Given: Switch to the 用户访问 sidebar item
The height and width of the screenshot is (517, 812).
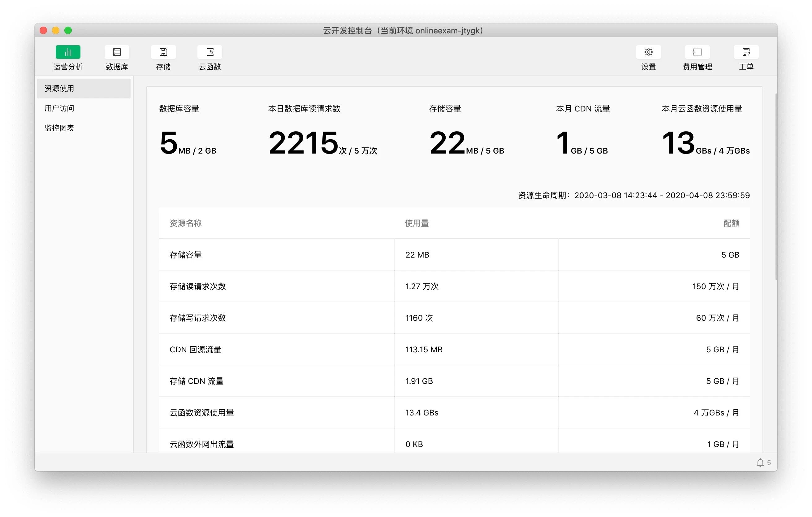Looking at the screenshot, I should (x=59, y=108).
